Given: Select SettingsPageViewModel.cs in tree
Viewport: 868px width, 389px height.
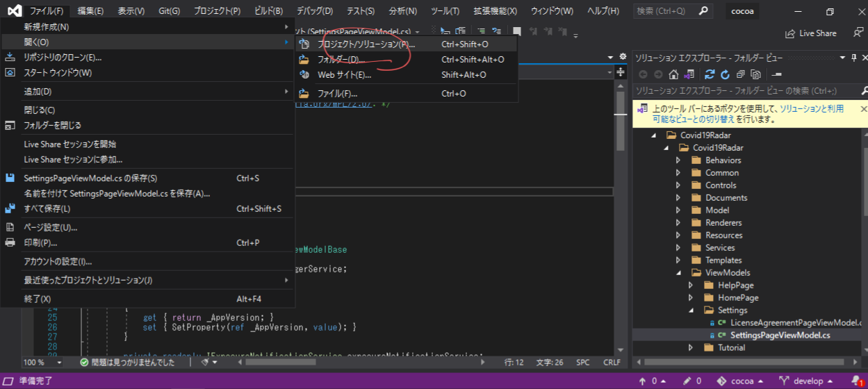Looking at the screenshot, I should tap(780, 335).
